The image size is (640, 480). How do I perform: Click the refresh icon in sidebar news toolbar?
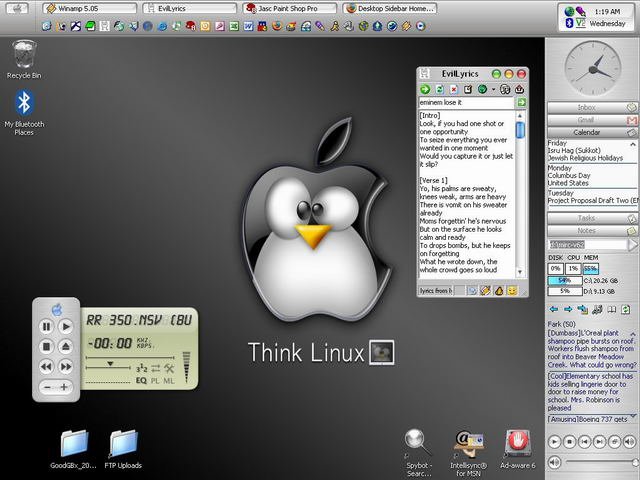625,309
